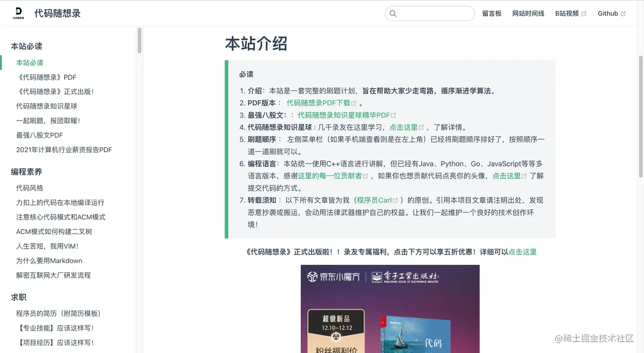Image resolution: width=644 pixels, height=353 pixels.
Task: Click the 编程语言 bold label
Action: click(x=262, y=164)
